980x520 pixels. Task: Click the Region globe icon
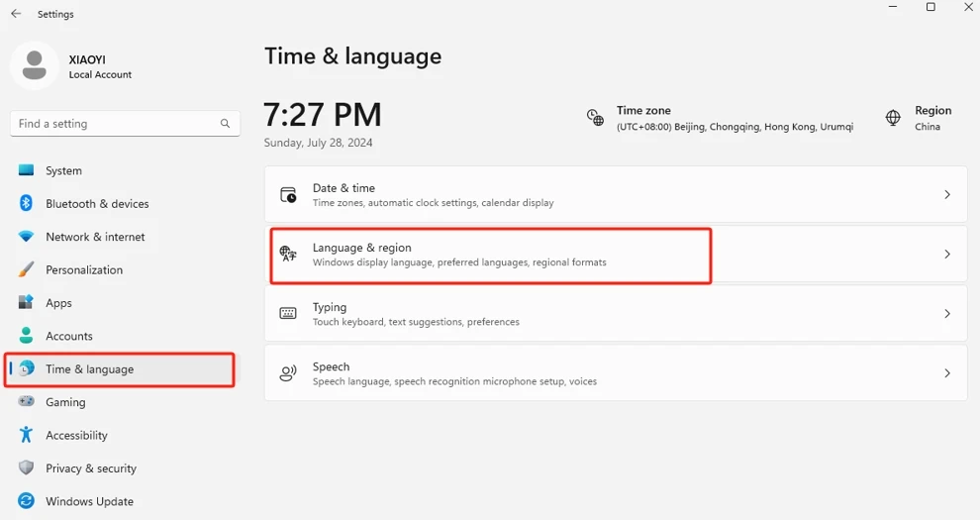click(x=893, y=118)
